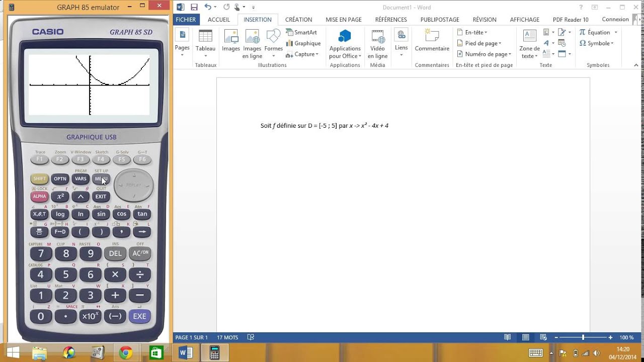
Task: Click the document text line
Action: pyautogui.click(x=325, y=126)
